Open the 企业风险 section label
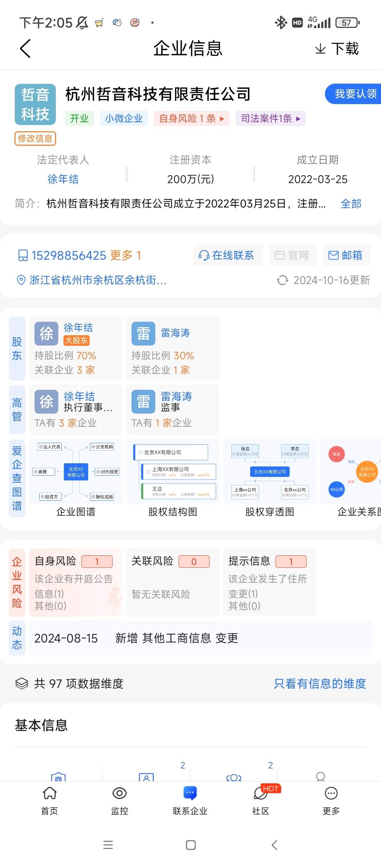The image size is (381, 868). coord(17,583)
